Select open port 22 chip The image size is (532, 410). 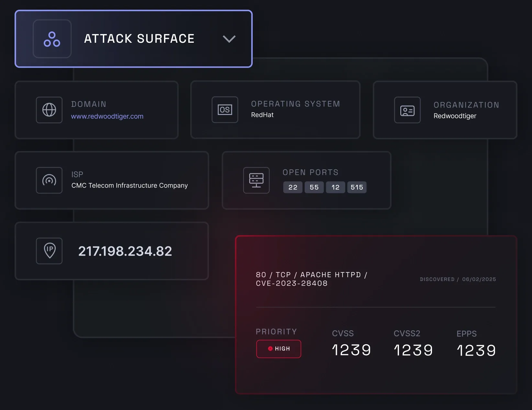click(293, 187)
